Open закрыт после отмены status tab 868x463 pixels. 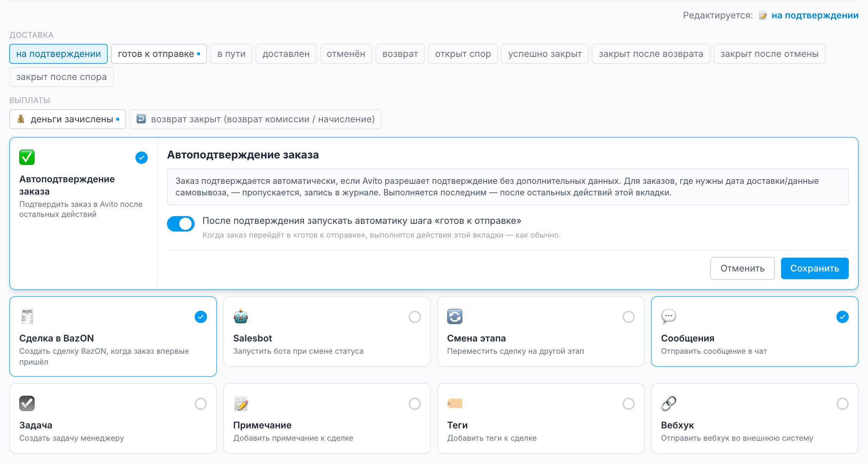tap(770, 54)
